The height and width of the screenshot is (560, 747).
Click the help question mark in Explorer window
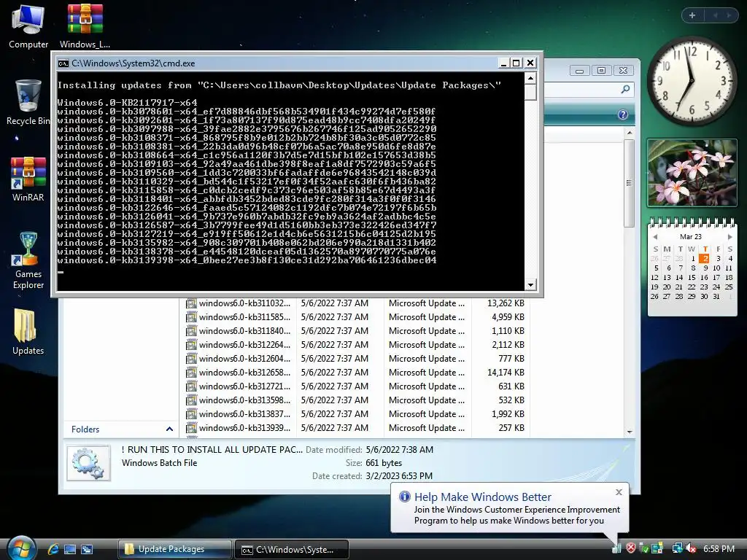[623, 114]
